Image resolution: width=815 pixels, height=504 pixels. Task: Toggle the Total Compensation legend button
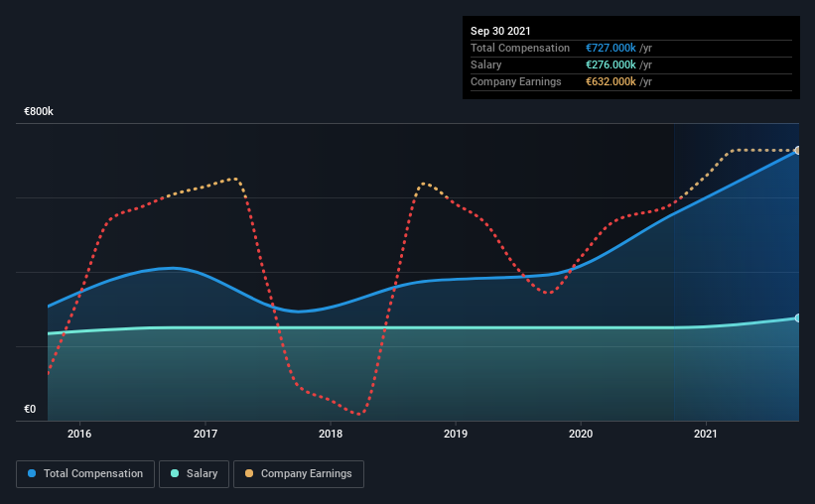85,474
